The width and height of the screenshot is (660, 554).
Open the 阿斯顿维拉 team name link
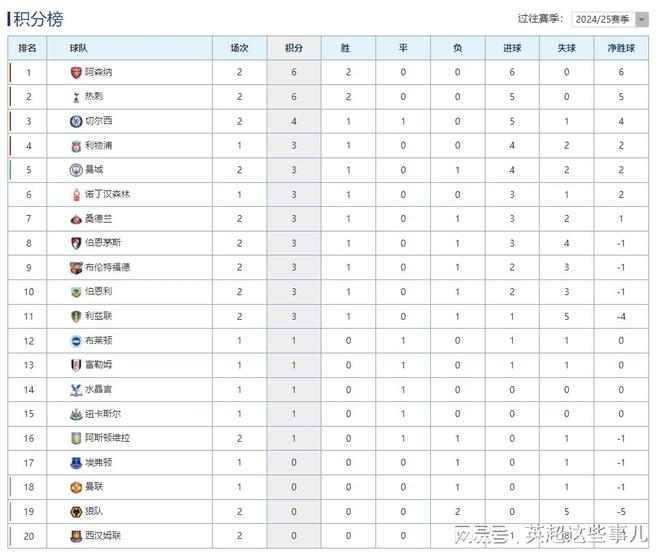(107, 438)
